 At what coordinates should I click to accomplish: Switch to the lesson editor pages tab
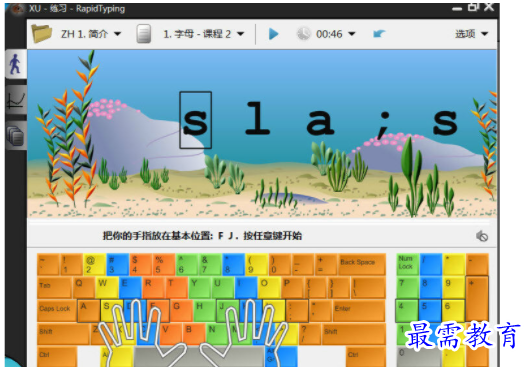coord(16,136)
